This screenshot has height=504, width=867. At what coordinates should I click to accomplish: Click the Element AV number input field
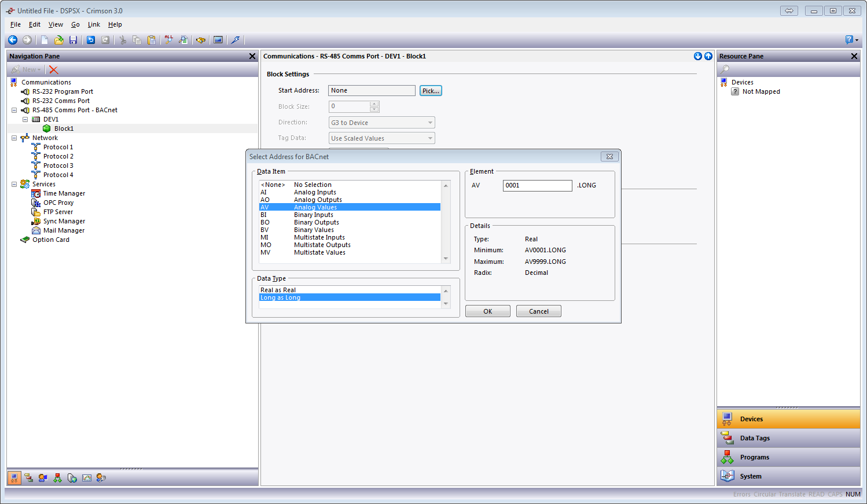pos(537,185)
